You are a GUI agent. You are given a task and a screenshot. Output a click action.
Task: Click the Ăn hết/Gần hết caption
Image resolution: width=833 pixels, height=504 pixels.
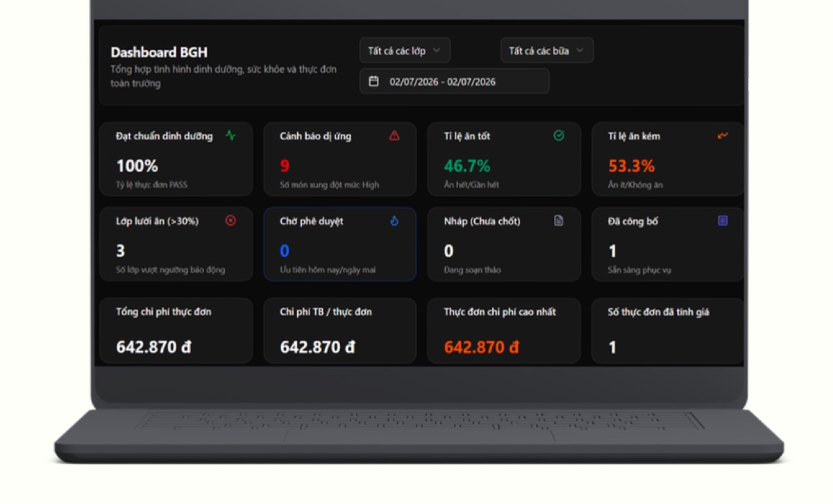471,185
